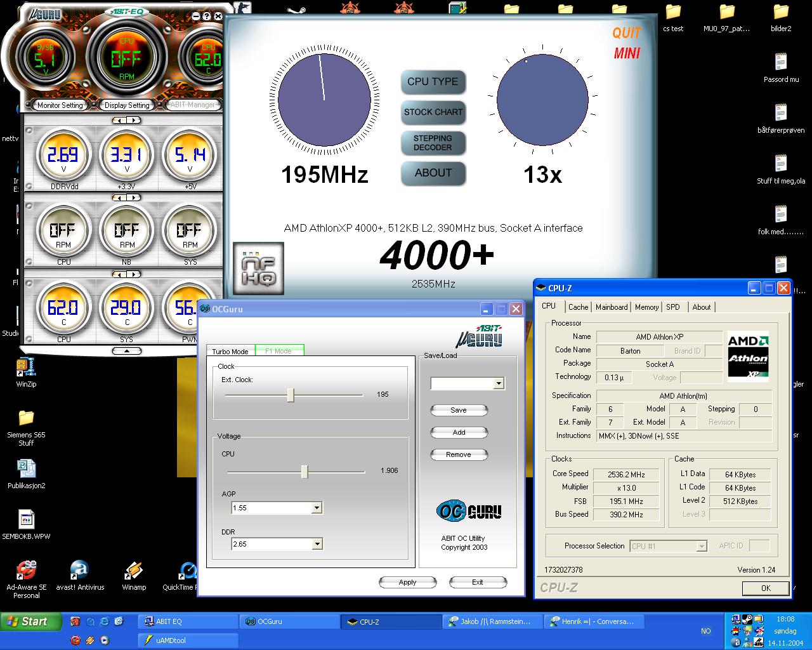Select the SYS fan RPM gauge
This screenshot has width=812, height=650.
[190, 231]
